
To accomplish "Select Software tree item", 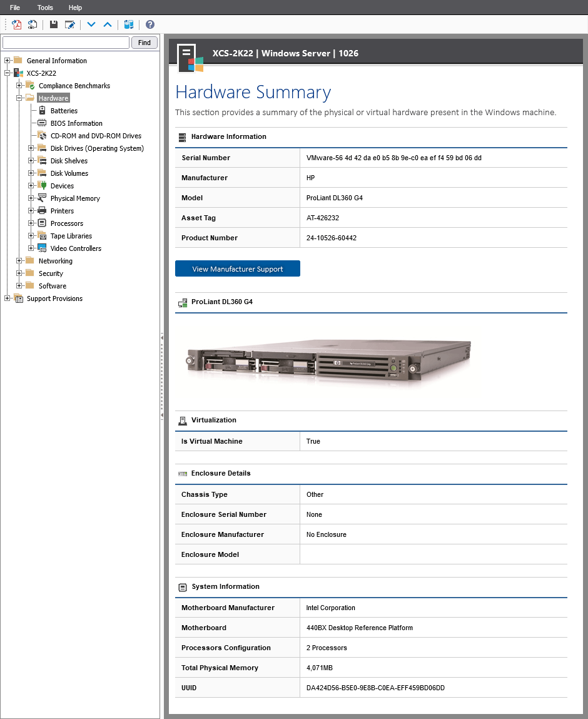I will (x=53, y=286).
